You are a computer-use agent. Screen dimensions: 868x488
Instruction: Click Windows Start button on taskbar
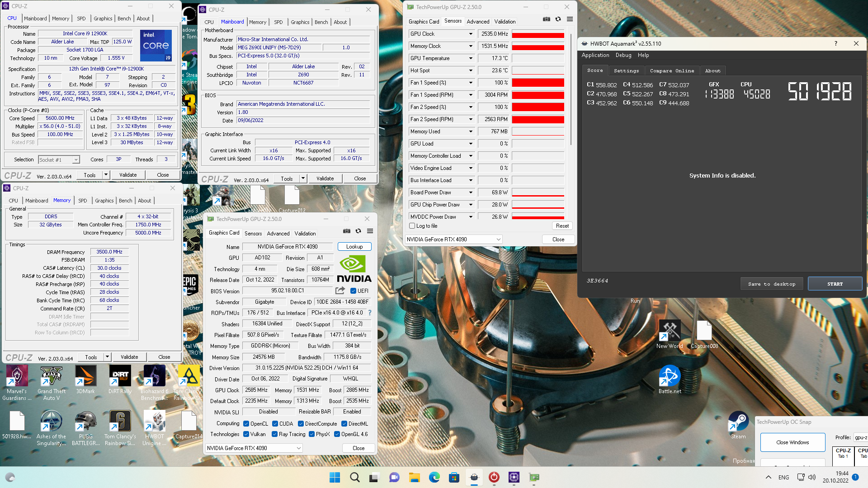(x=335, y=477)
